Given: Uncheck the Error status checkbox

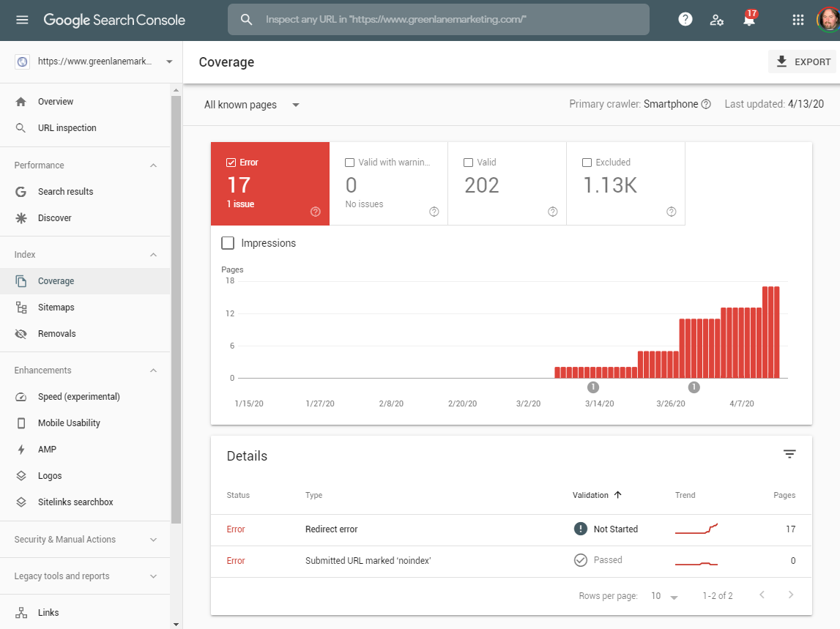Looking at the screenshot, I should pyautogui.click(x=231, y=162).
